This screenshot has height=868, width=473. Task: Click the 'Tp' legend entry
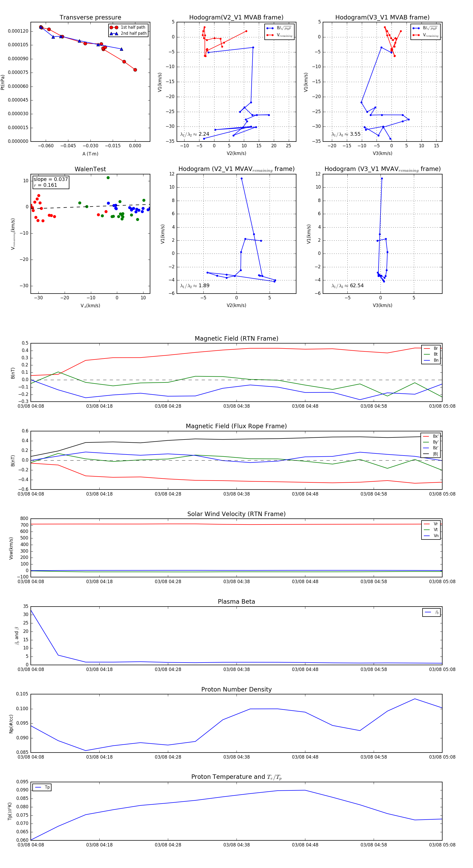click(42, 787)
